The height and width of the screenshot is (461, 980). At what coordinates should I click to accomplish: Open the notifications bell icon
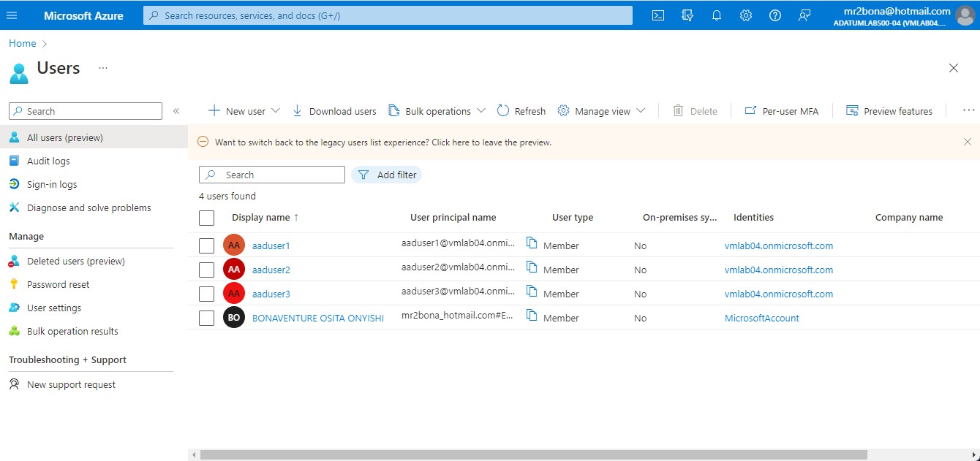[x=716, y=15]
